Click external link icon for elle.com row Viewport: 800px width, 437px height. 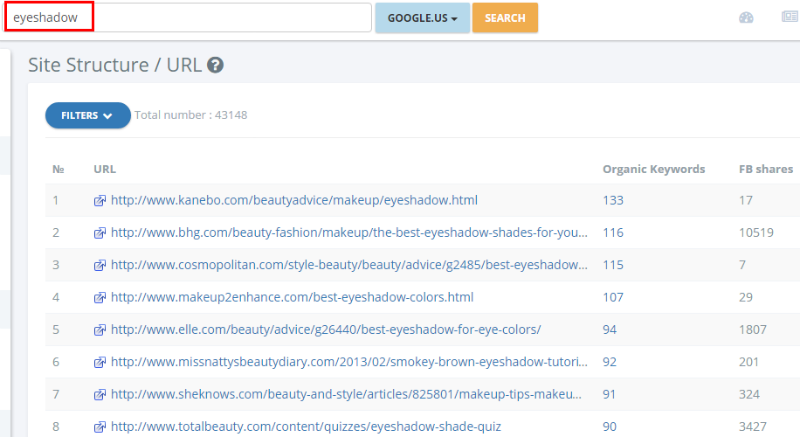click(100, 330)
